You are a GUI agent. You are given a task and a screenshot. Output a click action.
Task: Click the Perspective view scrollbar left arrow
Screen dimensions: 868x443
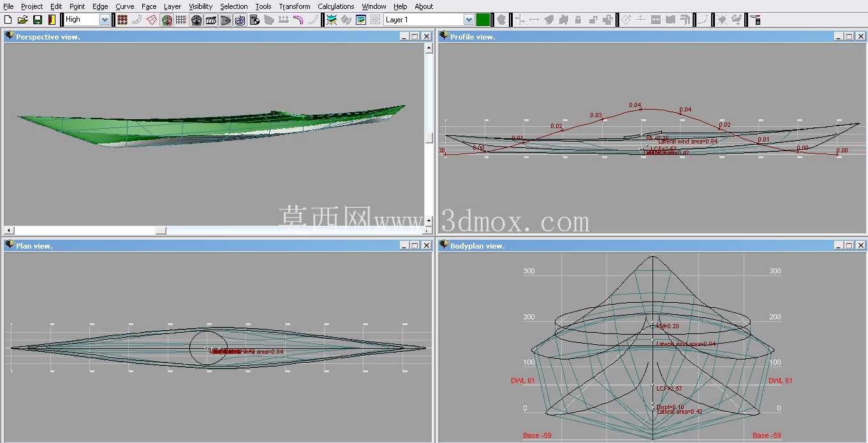click(8, 230)
